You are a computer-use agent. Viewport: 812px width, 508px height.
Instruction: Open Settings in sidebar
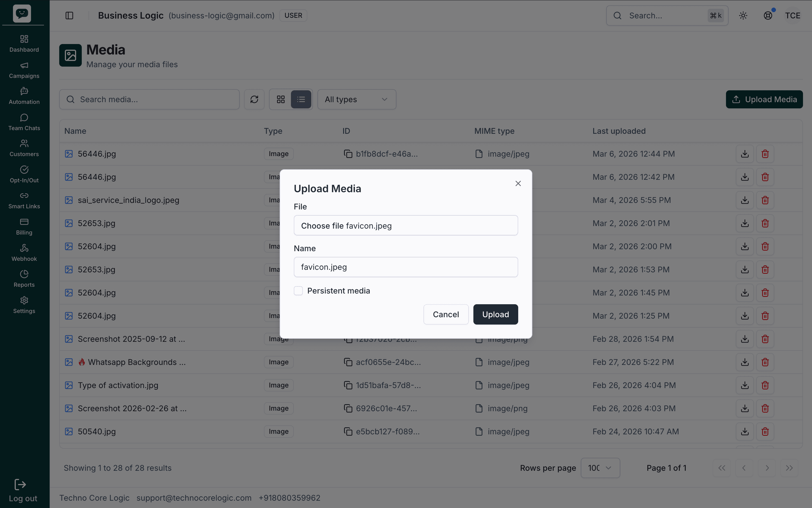(x=24, y=305)
